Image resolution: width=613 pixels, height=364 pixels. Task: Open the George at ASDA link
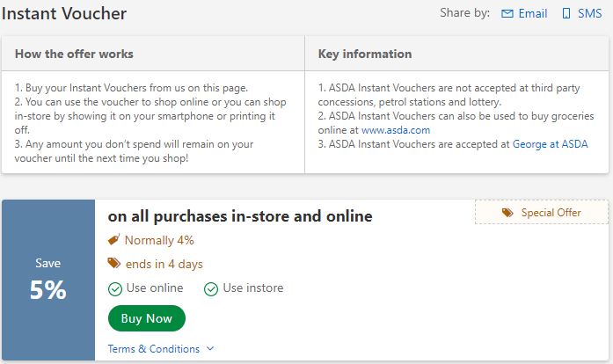tap(550, 144)
